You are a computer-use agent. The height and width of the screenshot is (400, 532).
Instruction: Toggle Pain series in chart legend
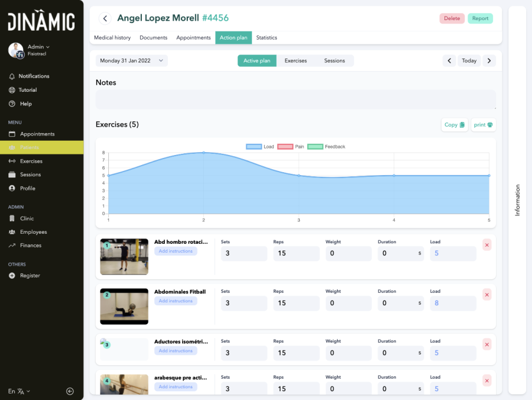pyautogui.click(x=291, y=147)
